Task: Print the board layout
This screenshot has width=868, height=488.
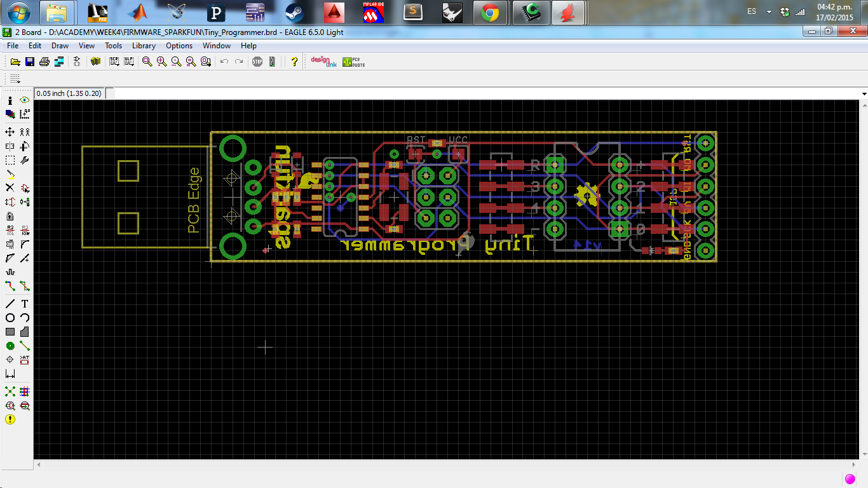Action: click(44, 62)
